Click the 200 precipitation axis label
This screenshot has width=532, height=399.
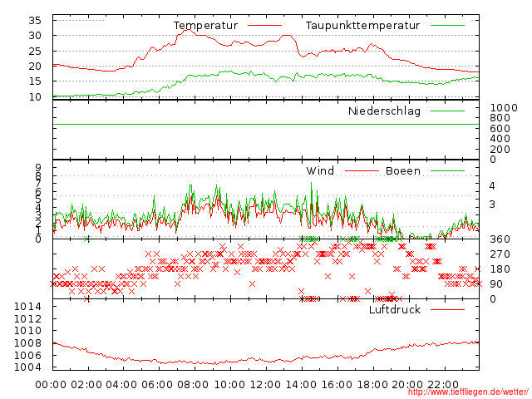coord(500,150)
